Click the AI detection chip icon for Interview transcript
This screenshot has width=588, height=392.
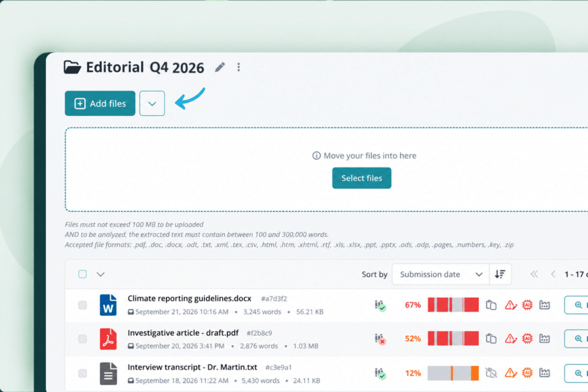pos(527,373)
